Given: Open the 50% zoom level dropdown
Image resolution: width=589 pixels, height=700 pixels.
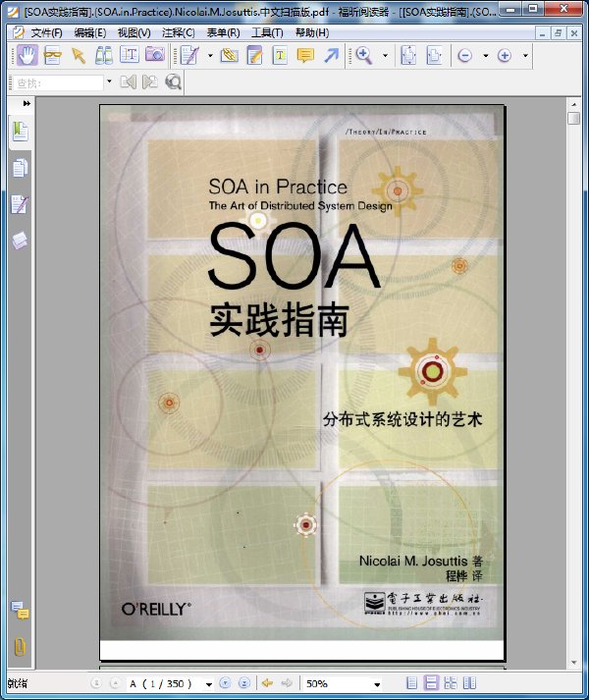Looking at the screenshot, I should point(377,684).
